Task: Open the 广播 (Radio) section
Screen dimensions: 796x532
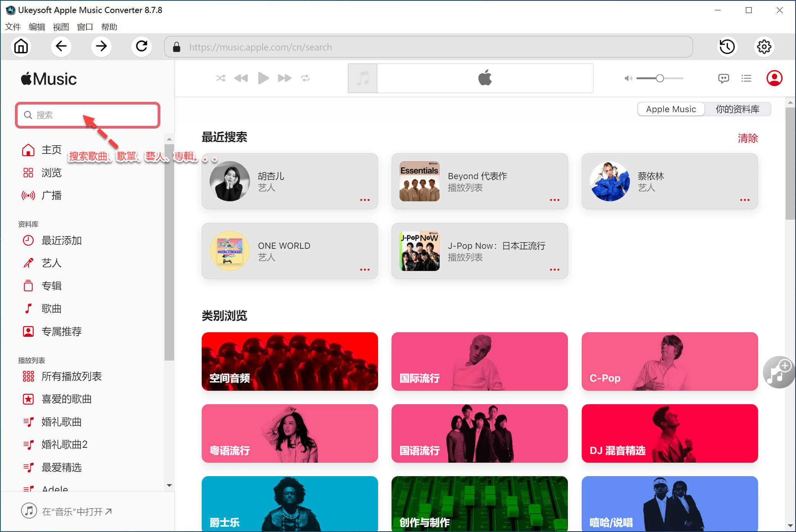Action: [x=28, y=195]
